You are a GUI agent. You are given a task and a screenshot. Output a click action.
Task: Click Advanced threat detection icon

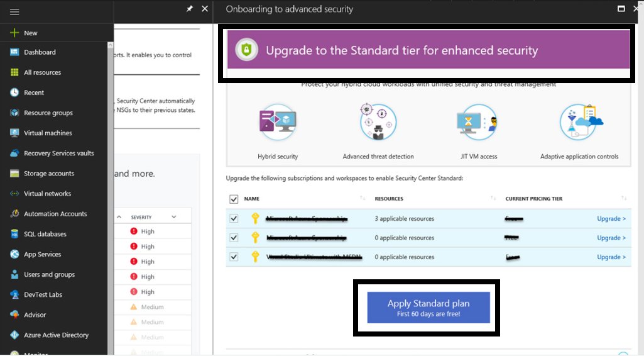378,121
